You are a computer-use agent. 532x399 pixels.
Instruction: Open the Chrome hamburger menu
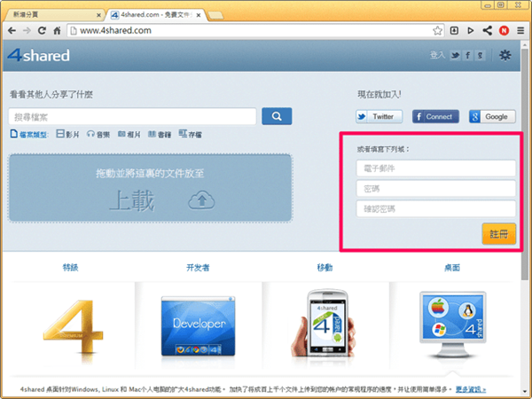tap(520, 30)
